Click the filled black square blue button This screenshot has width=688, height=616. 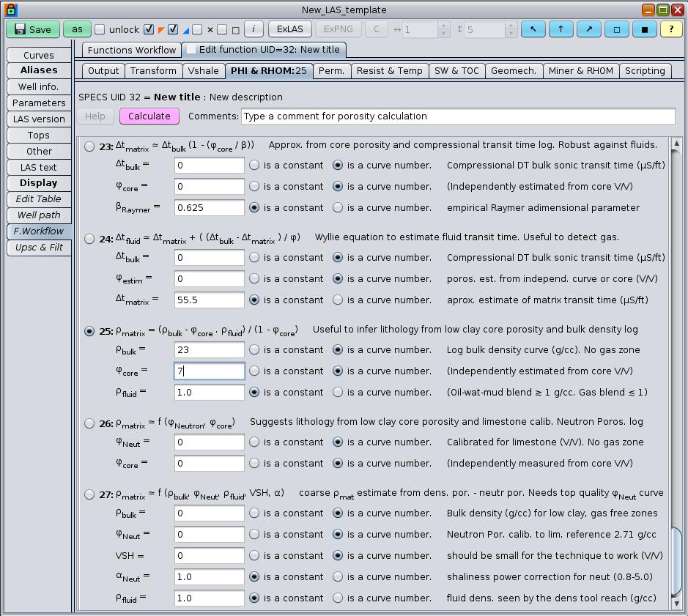click(x=645, y=29)
